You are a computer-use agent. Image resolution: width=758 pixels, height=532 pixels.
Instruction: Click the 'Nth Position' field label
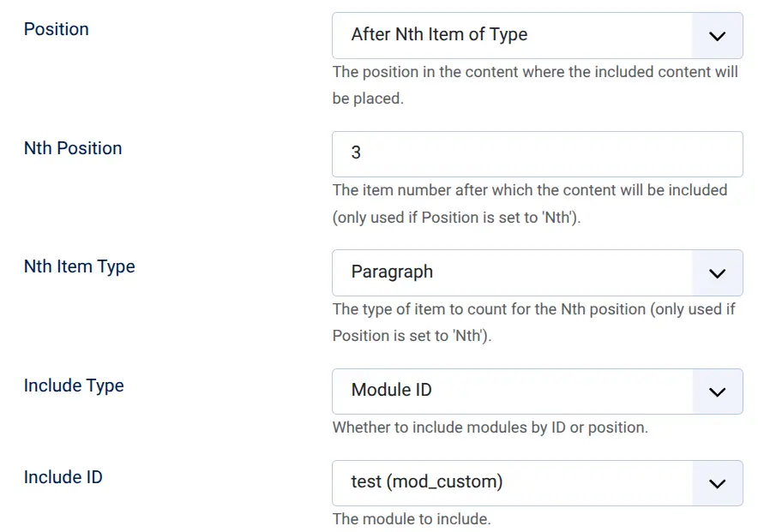click(x=73, y=148)
